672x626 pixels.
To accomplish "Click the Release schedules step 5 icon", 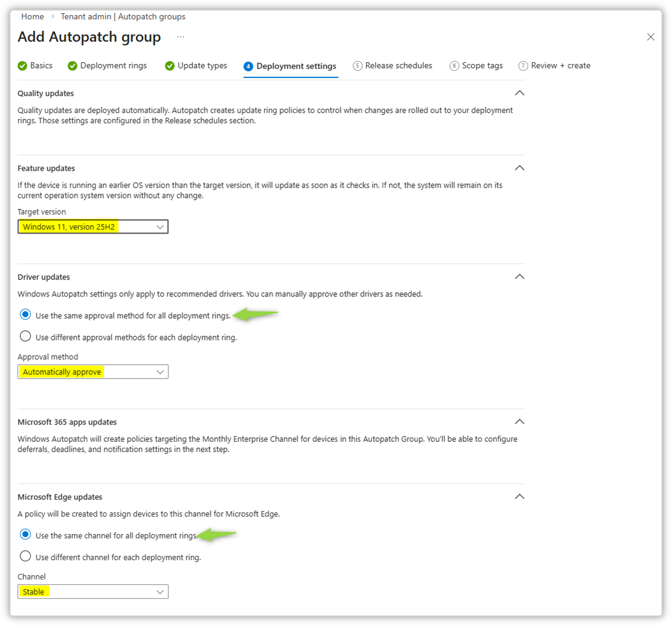I will click(x=357, y=66).
